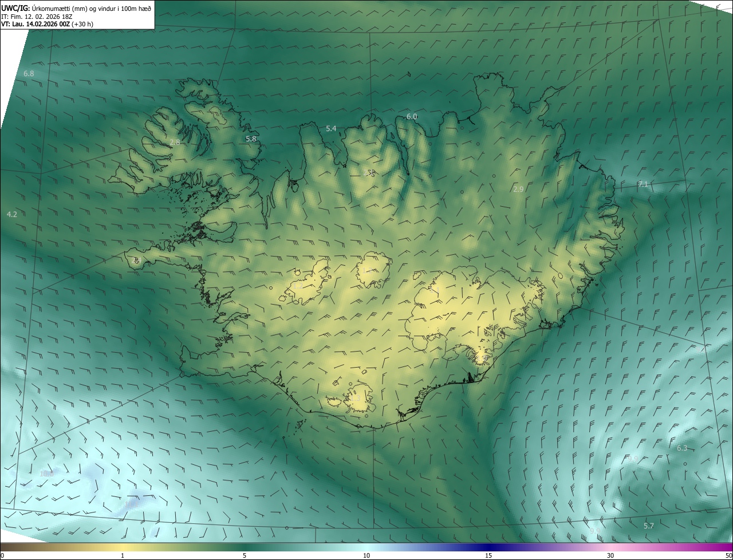This screenshot has height=560, width=733.
Task: Click the UWC/IG map title text
Action: [76, 7]
